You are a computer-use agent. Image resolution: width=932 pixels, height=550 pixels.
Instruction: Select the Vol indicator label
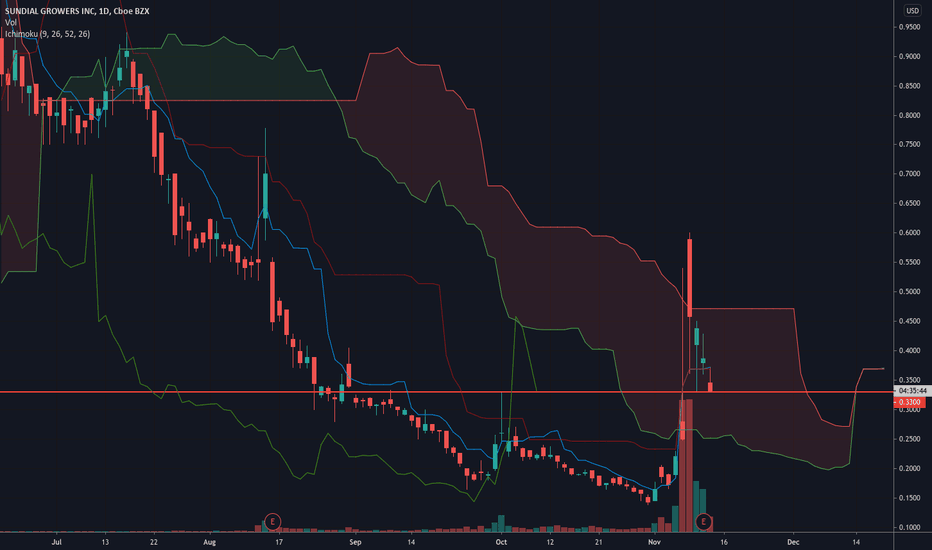(11, 23)
